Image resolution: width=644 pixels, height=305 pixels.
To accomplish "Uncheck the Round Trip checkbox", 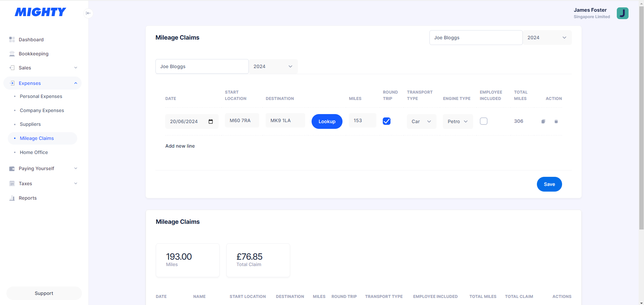I will click(386, 121).
